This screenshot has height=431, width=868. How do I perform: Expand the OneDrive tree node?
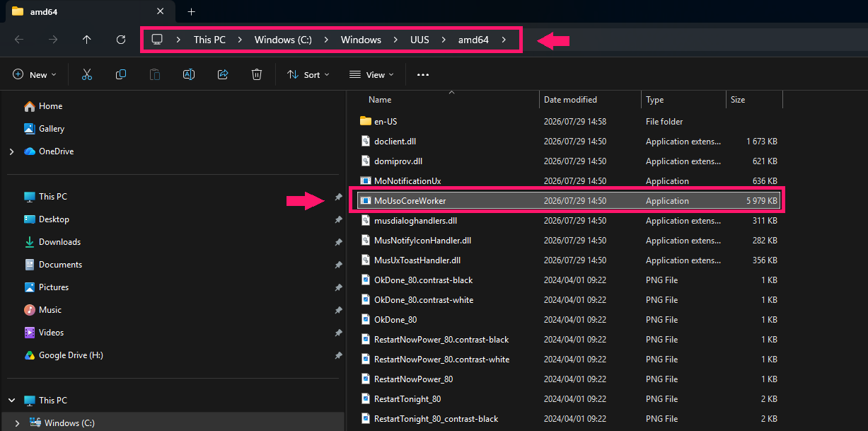[x=11, y=151]
